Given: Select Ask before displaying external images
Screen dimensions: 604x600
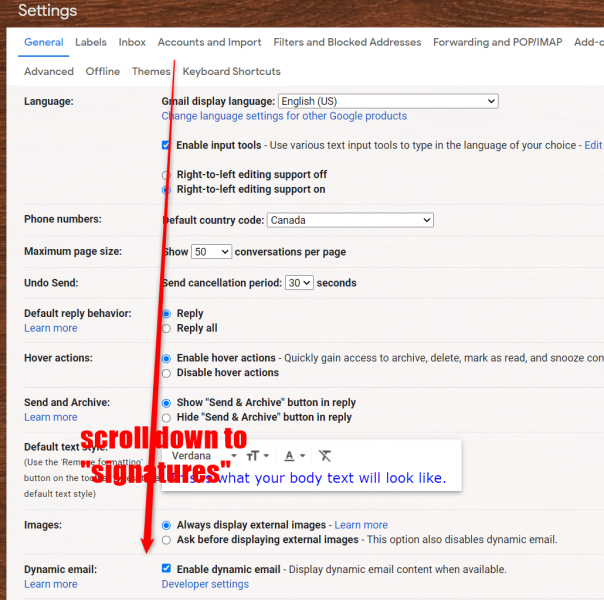Looking at the screenshot, I should click(x=166, y=540).
